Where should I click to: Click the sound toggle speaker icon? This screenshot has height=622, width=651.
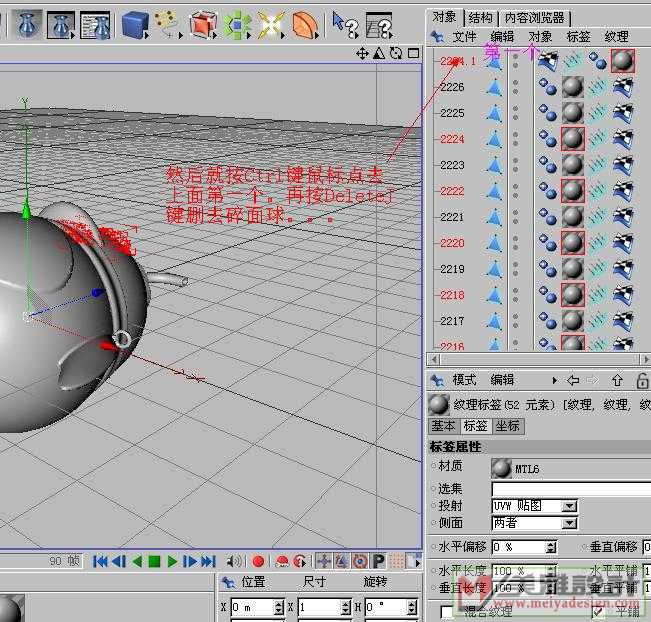click(x=235, y=562)
